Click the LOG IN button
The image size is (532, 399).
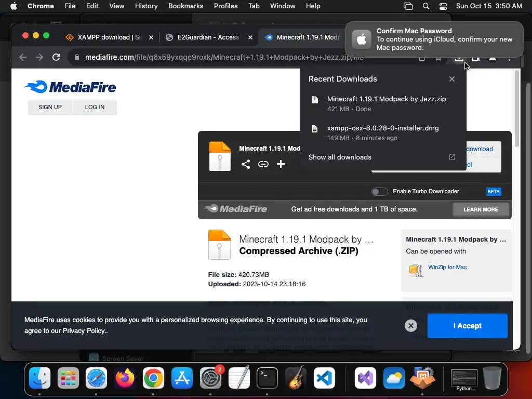point(95,107)
